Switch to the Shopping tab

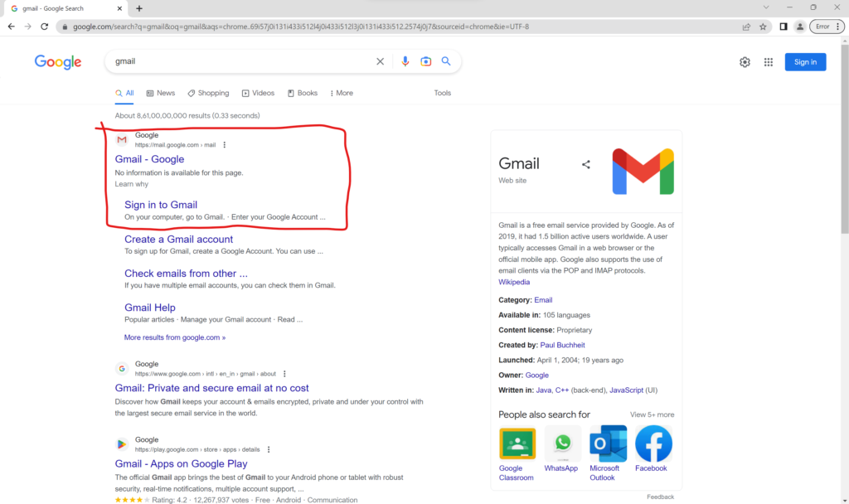(208, 93)
